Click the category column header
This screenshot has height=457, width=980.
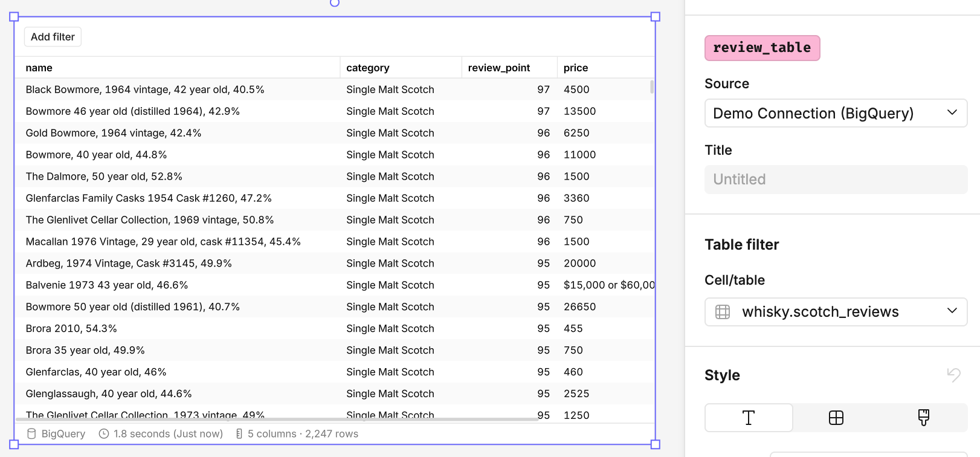[368, 68]
